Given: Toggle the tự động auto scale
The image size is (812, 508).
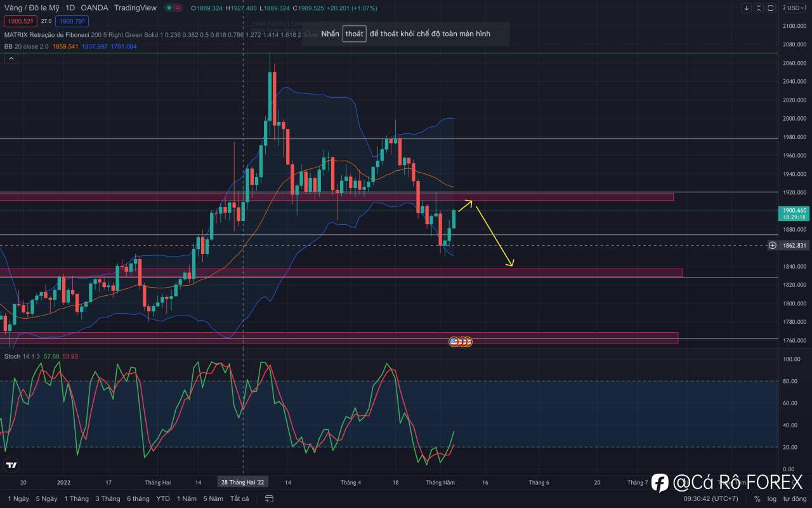Looking at the screenshot, I should click(x=794, y=499).
